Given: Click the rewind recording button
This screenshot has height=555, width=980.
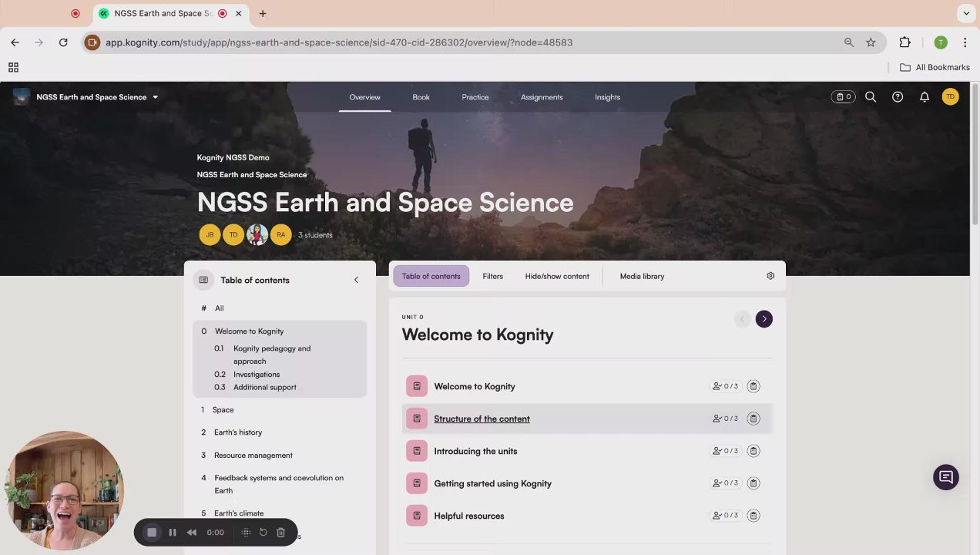Looking at the screenshot, I should pyautogui.click(x=191, y=533).
